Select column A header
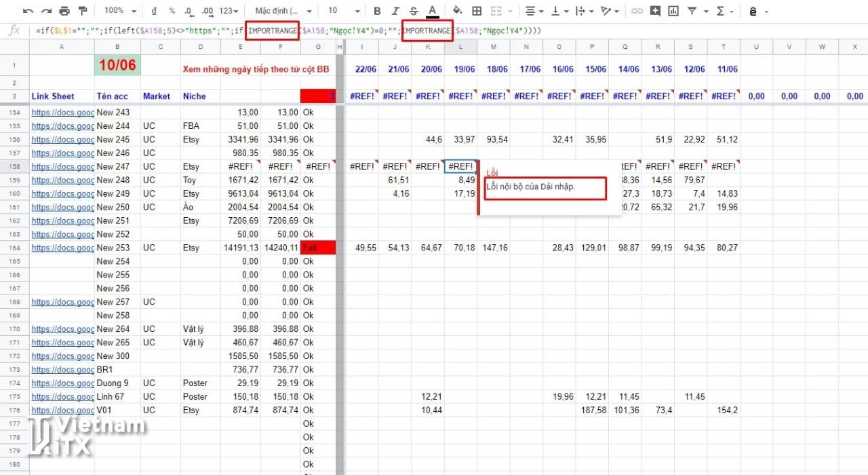This screenshot has height=475, width=868. [x=62, y=46]
